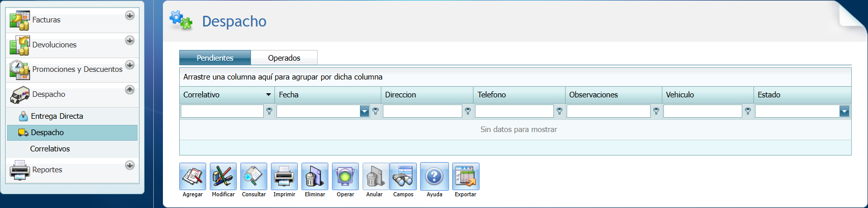The image size is (868, 208).
Task: Click filter icon for Direccion column
Action: click(468, 111)
